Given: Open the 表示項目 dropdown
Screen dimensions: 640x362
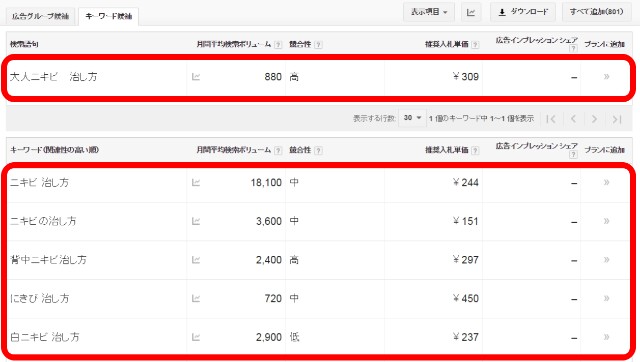Looking at the screenshot, I should (429, 12).
